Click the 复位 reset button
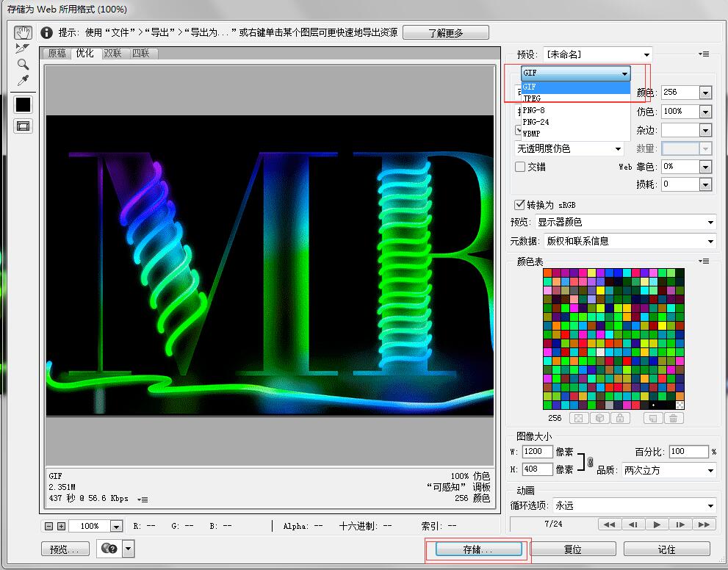The image size is (728, 570). point(573,549)
